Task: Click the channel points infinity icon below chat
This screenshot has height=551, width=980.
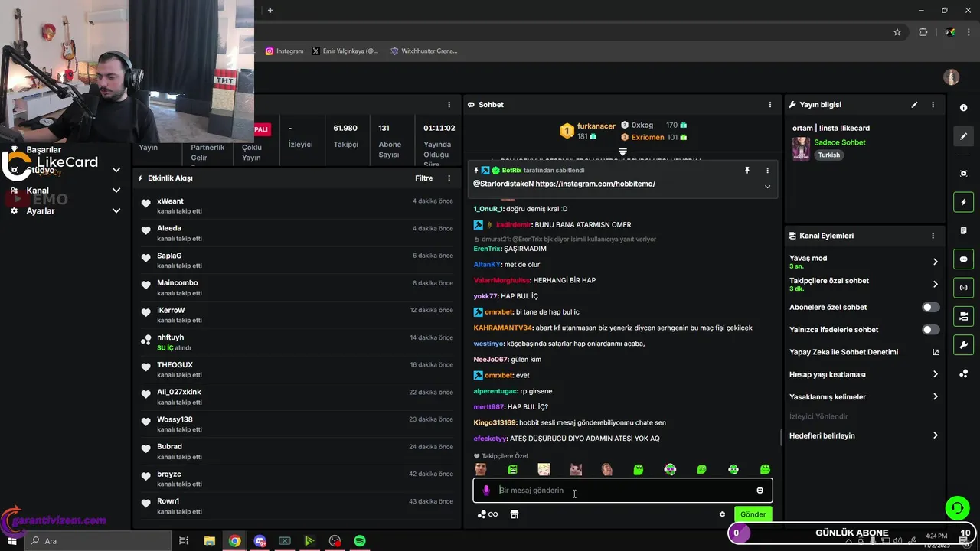Action: pos(488,514)
